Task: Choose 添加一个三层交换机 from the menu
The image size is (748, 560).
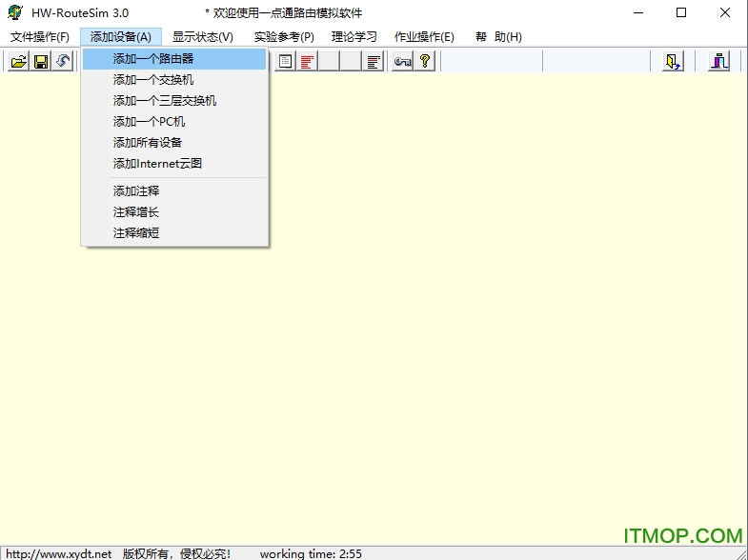Action: tap(174, 101)
